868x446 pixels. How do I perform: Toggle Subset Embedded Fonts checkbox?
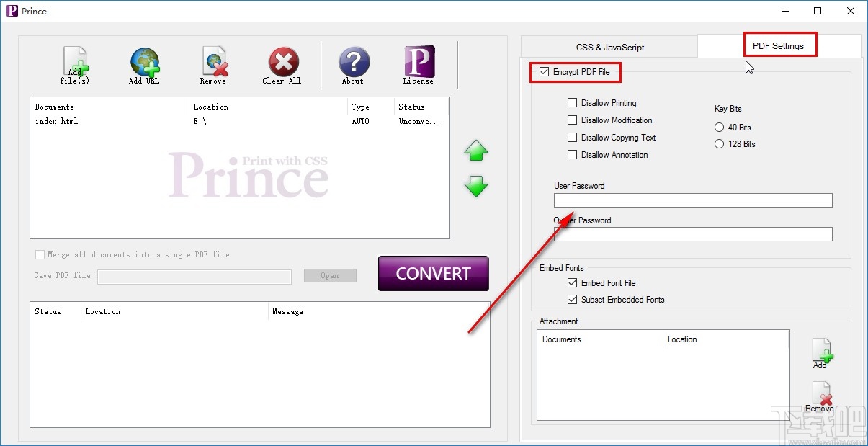pyautogui.click(x=573, y=300)
